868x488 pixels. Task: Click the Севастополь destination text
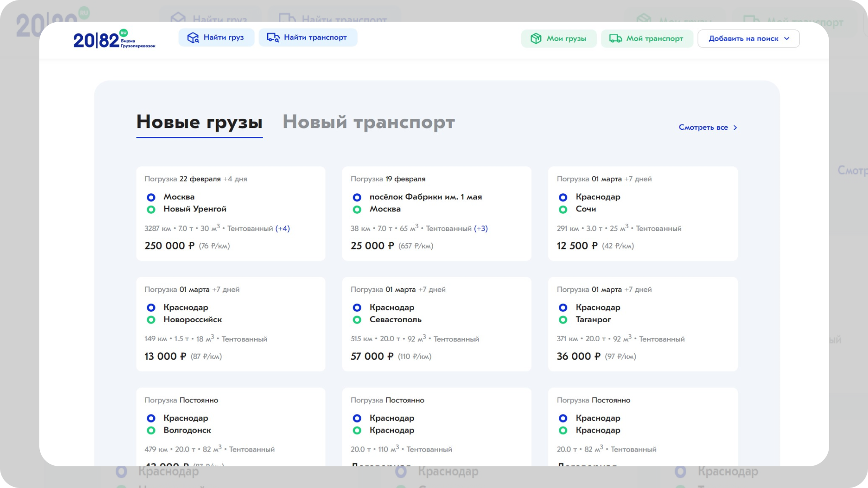click(x=396, y=319)
